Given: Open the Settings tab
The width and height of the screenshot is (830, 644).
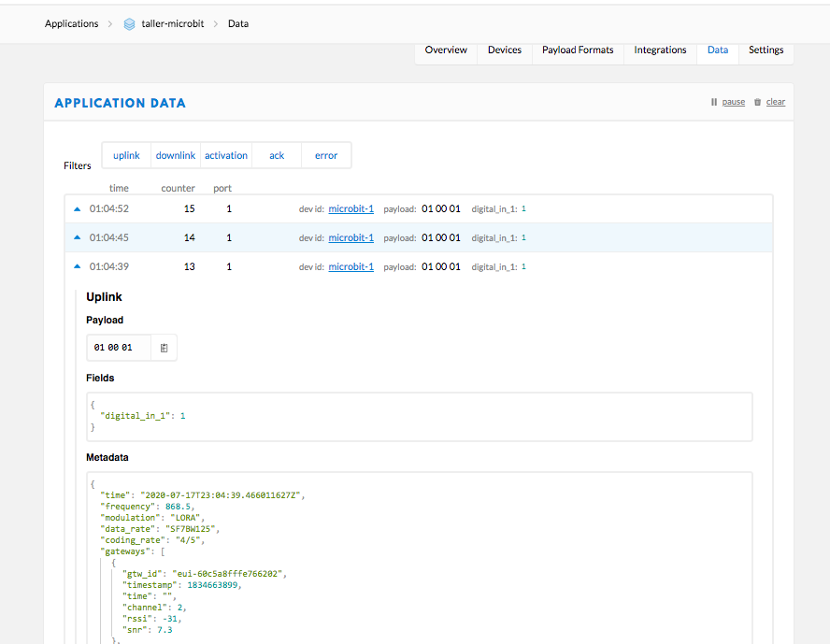Looking at the screenshot, I should (766, 50).
